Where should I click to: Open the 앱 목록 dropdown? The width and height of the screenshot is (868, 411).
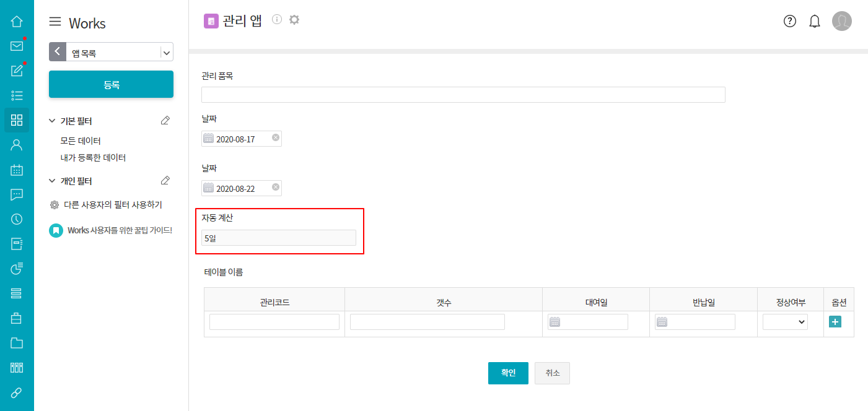[x=166, y=53]
